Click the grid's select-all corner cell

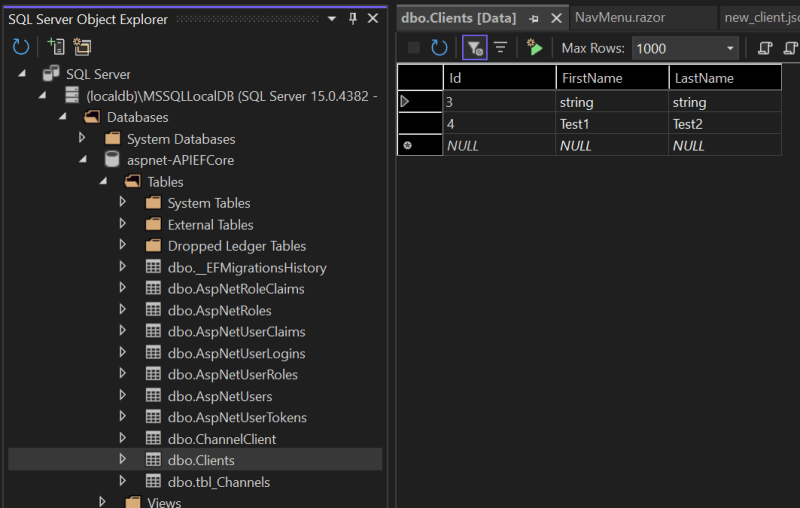[x=420, y=78]
